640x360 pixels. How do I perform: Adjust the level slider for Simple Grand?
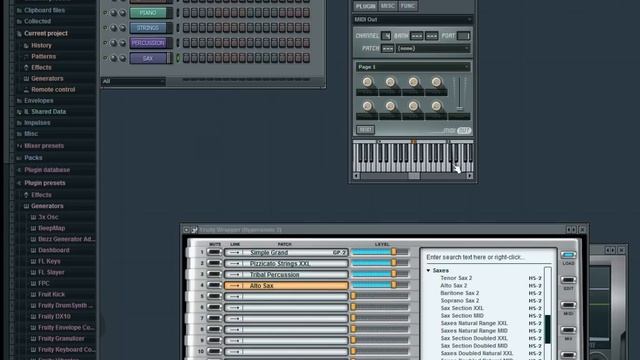pos(380,252)
